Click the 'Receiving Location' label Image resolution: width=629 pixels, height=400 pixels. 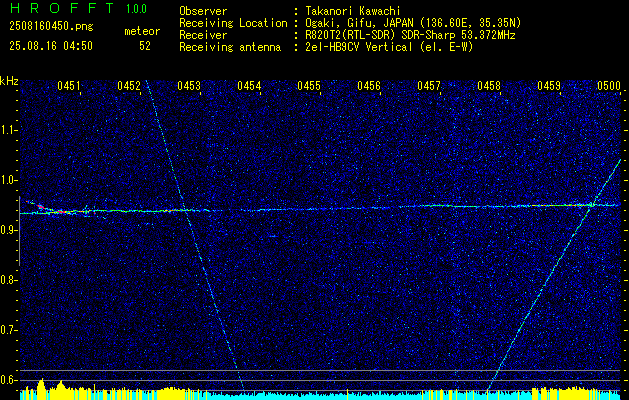pyautogui.click(x=233, y=23)
